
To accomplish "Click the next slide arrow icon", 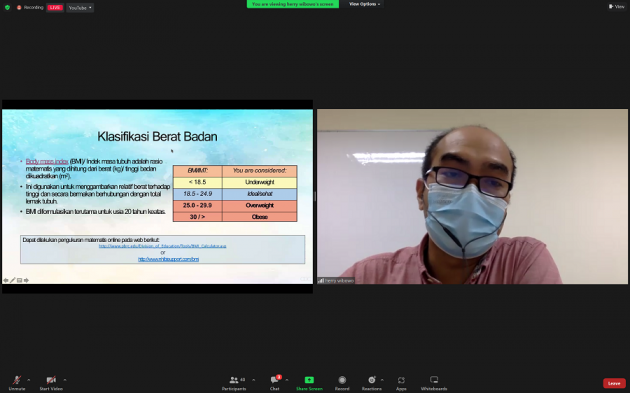I will pos(26,280).
